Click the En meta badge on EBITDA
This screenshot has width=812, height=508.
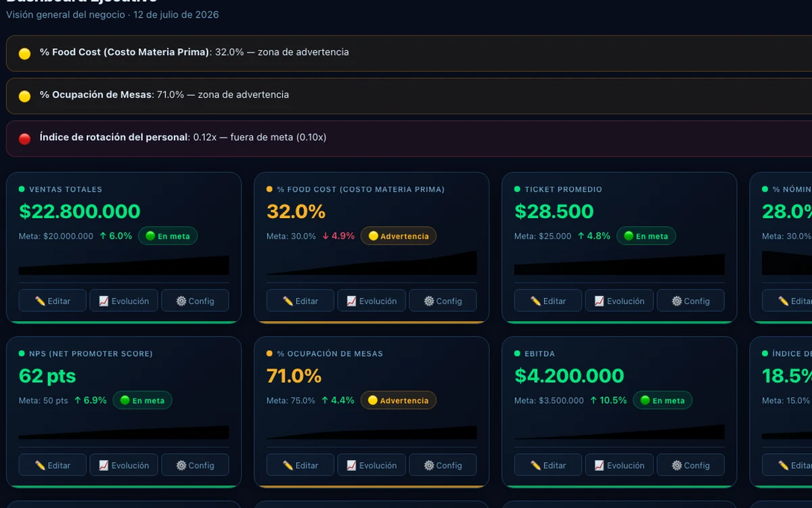(662, 400)
